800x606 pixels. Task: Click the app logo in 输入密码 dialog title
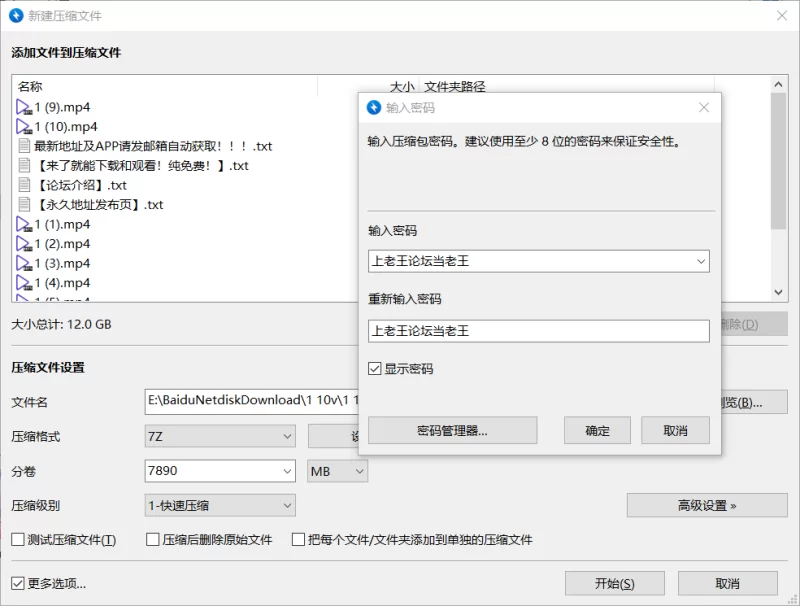pyautogui.click(x=374, y=107)
